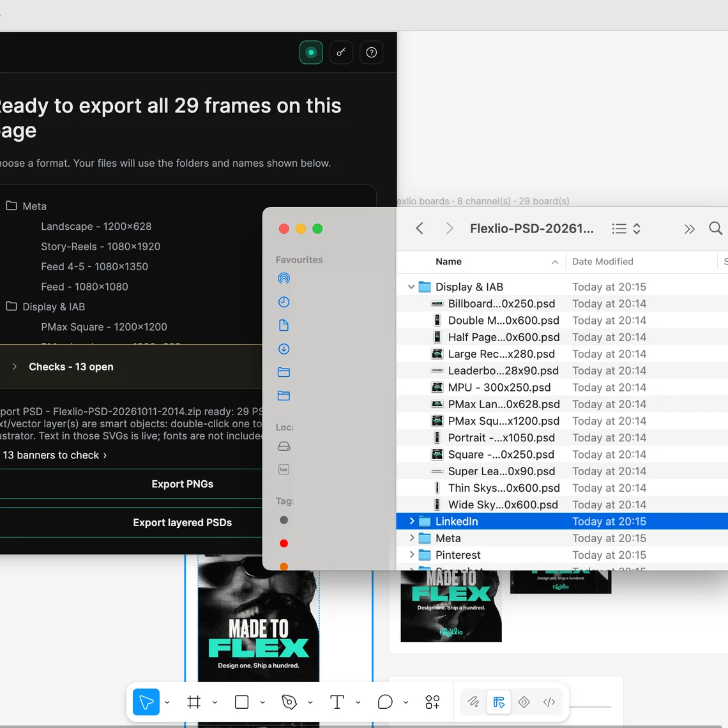
Task: Click the Box icon under Locations
Action: pyautogui.click(x=284, y=469)
